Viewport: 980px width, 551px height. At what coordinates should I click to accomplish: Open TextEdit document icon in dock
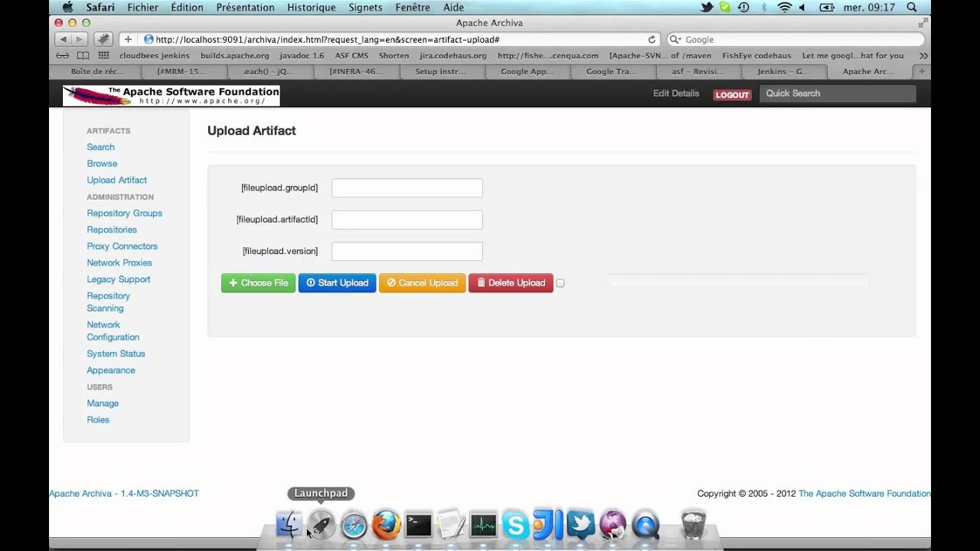451,525
